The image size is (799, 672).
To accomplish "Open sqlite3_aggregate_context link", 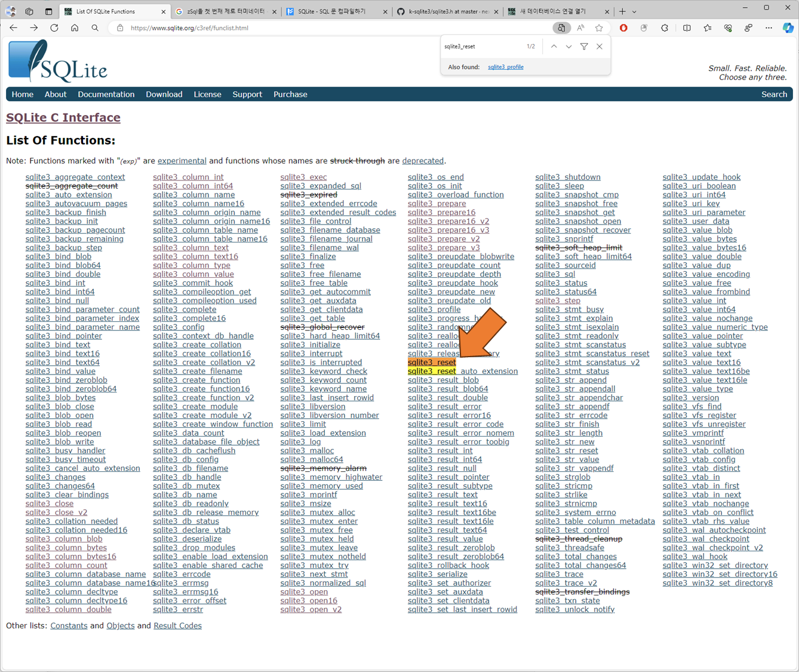I will pos(75,177).
